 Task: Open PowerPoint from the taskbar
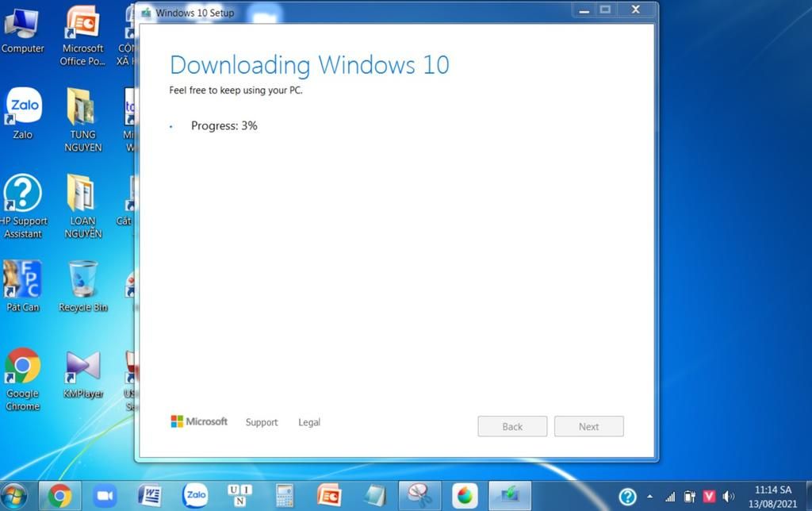pos(329,496)
